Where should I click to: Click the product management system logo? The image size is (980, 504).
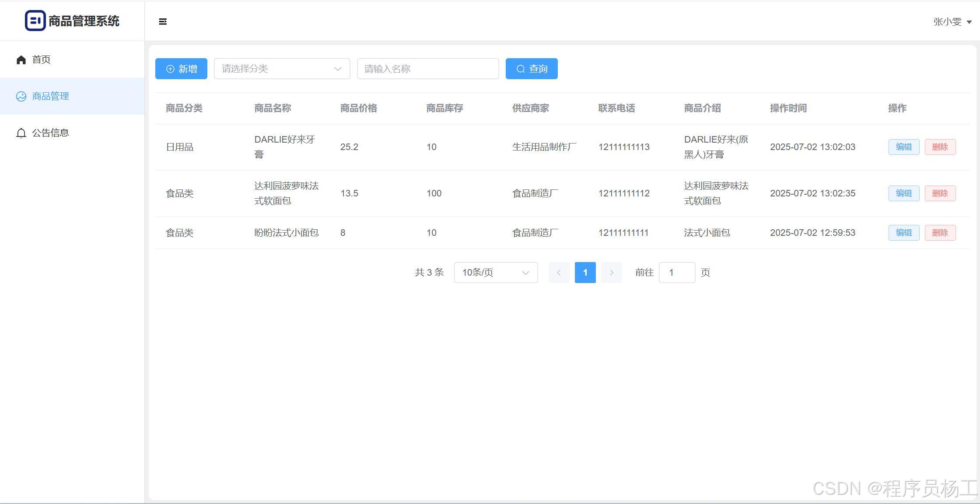[35, 21]
